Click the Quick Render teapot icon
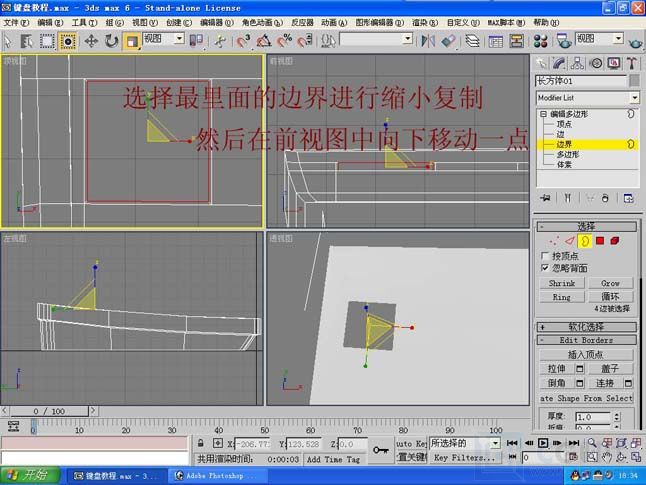 [635, 42]
